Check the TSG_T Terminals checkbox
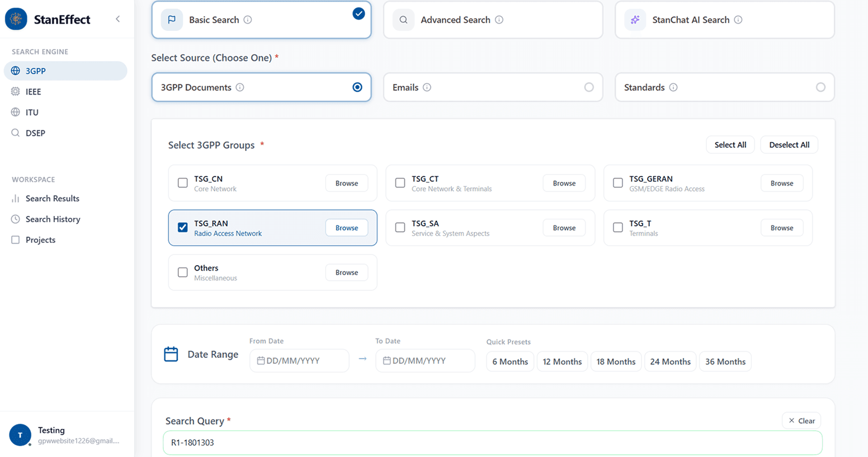 [618, 228]
